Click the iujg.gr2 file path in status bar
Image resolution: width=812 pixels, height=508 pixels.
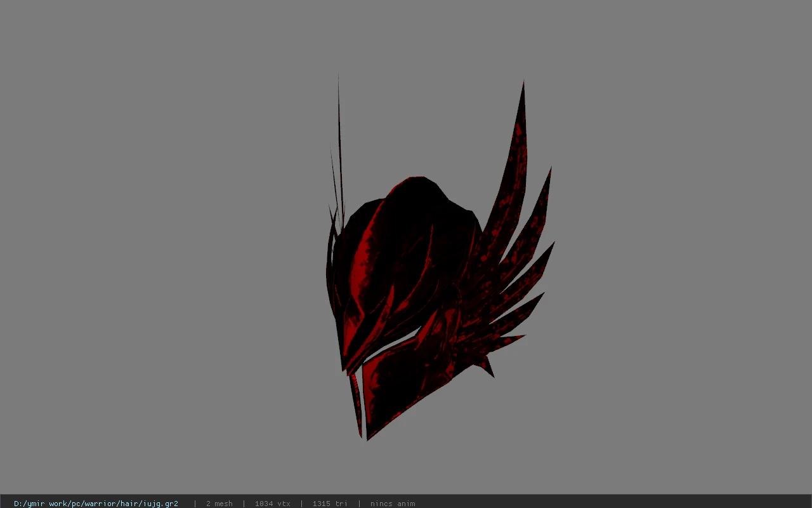[96, 504]
